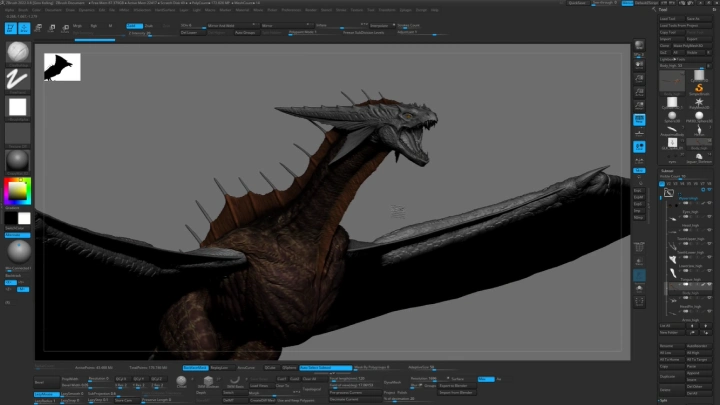The height and width of the screenshot is (405, 720).
Task: Open the Brush menu
Action: point(23,10)
